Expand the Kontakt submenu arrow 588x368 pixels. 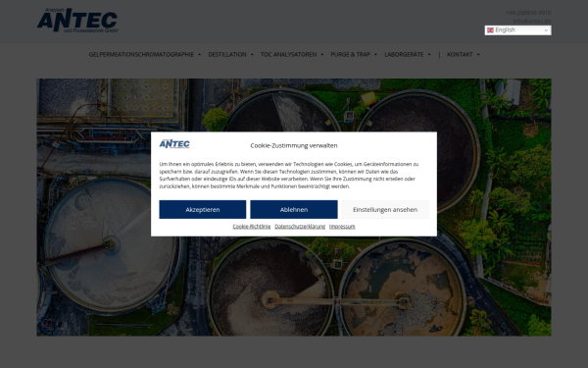click(x=478, y=55)
